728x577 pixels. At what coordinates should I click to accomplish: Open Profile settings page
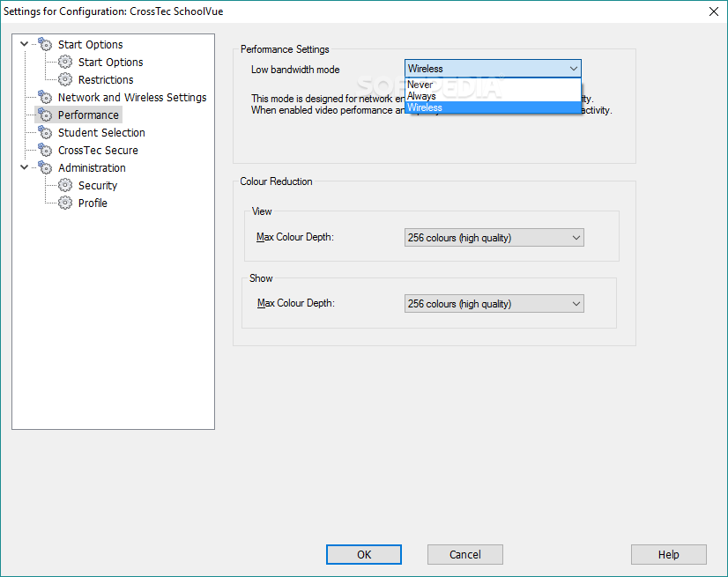click(x=93, y=203)
